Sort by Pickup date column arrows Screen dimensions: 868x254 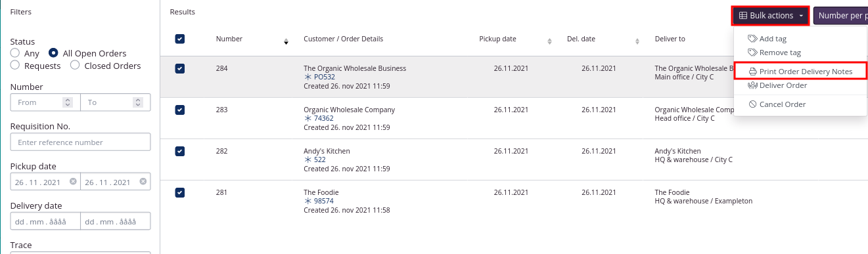coord(549,42)
